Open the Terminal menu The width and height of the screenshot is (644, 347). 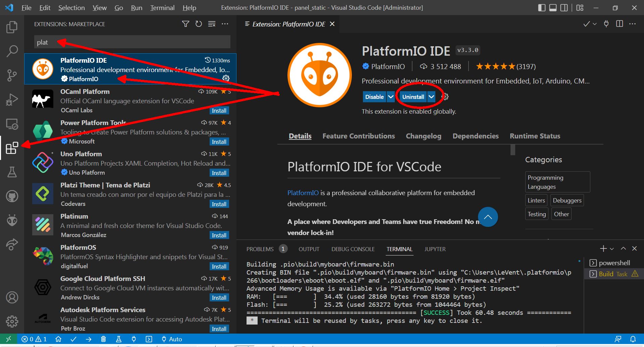[x=162, y=8]
